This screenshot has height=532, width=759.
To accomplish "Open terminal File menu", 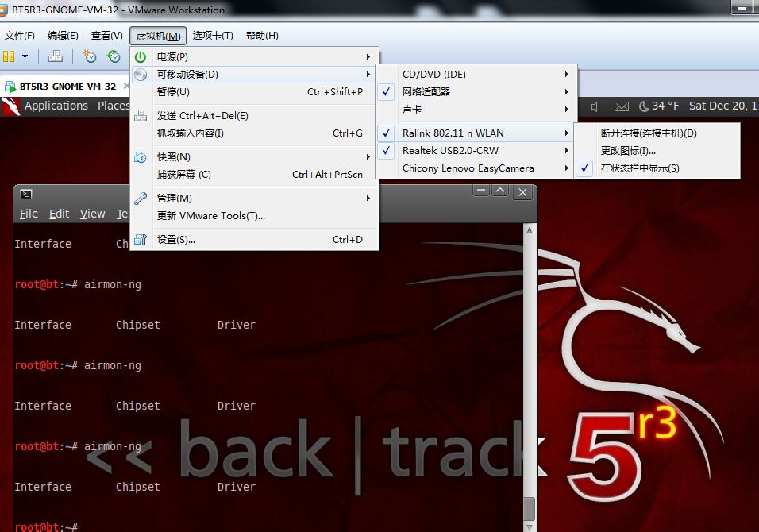I will pyautogui.click(x=29, y=214).
